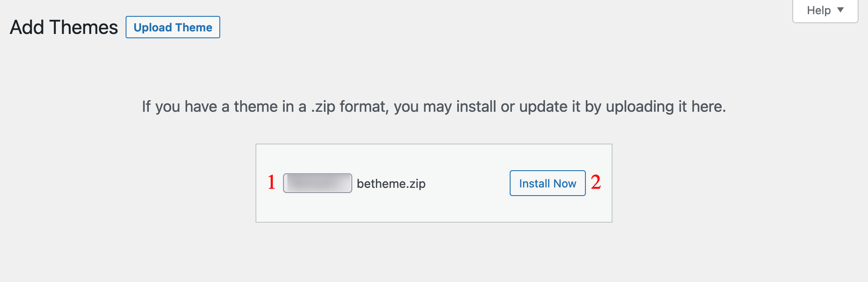Click the Install Now outlined blue button
868x282 pixels.
click(547, 183)
